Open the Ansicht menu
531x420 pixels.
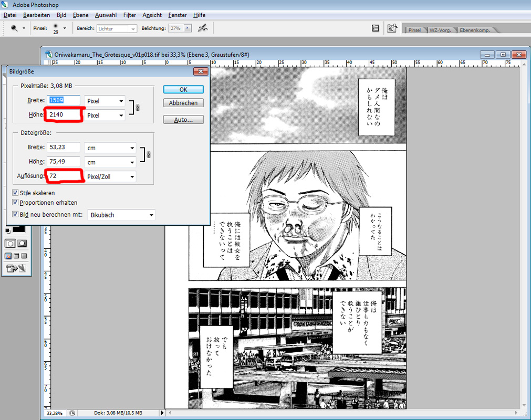152,15
